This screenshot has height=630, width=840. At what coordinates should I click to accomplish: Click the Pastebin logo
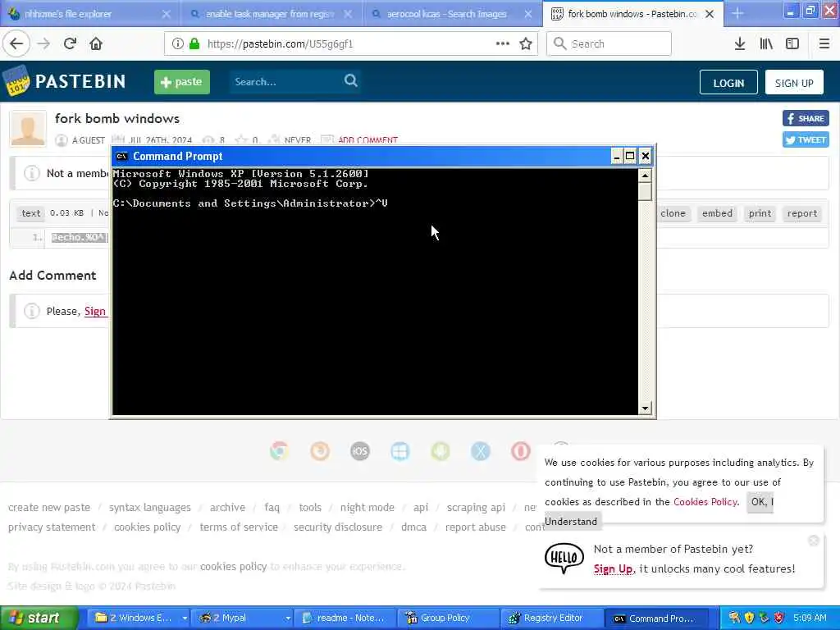[x=64, y=81]
